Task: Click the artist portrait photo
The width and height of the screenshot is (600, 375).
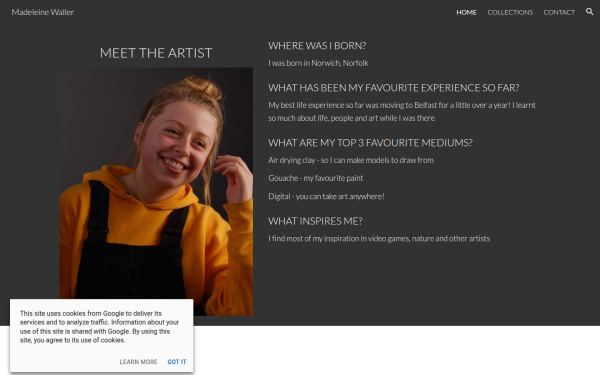Action: [x=156, y=191]
